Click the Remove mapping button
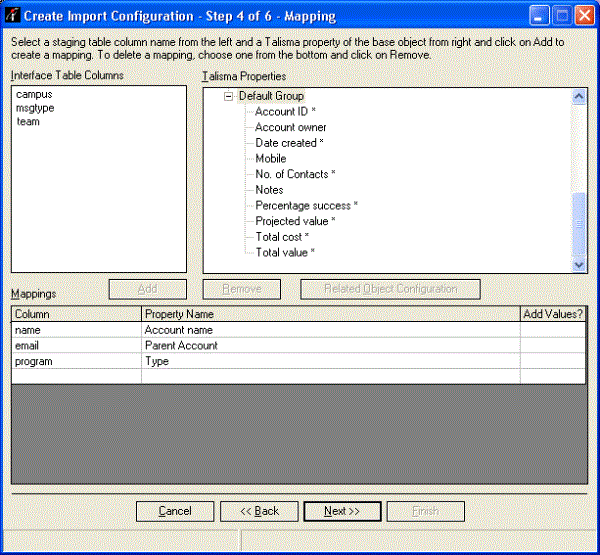The width and height of the screenshot is (600, 555). (x=241, y=289)
